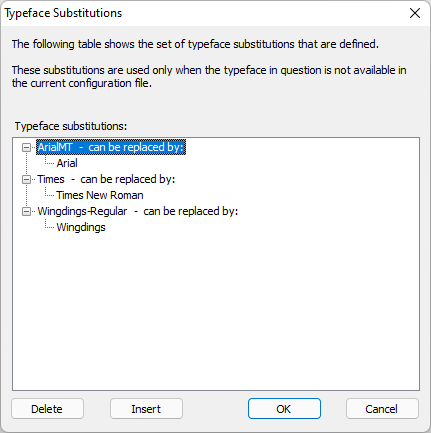This screenshot has height=433, width=431.
Task: Click empty area in the substitutions list
Action: pyautogui.click(x=216, y=307)
